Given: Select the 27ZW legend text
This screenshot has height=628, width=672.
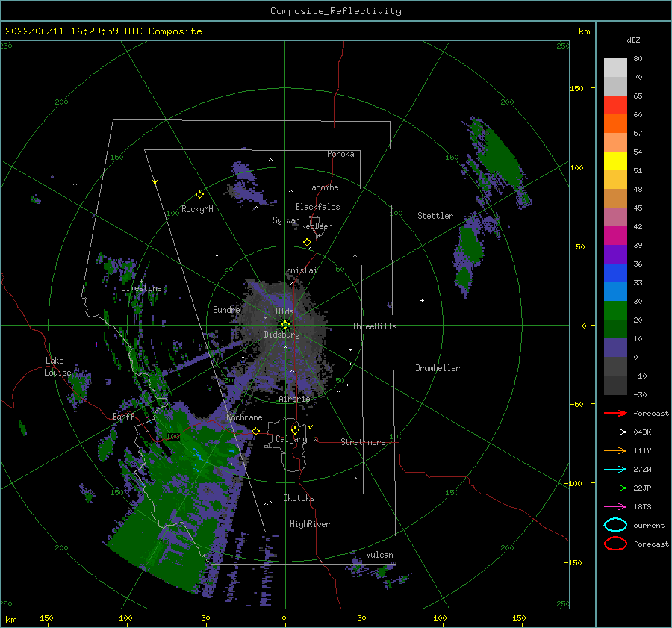Looking at the screenshot, I should coord(642,470).
